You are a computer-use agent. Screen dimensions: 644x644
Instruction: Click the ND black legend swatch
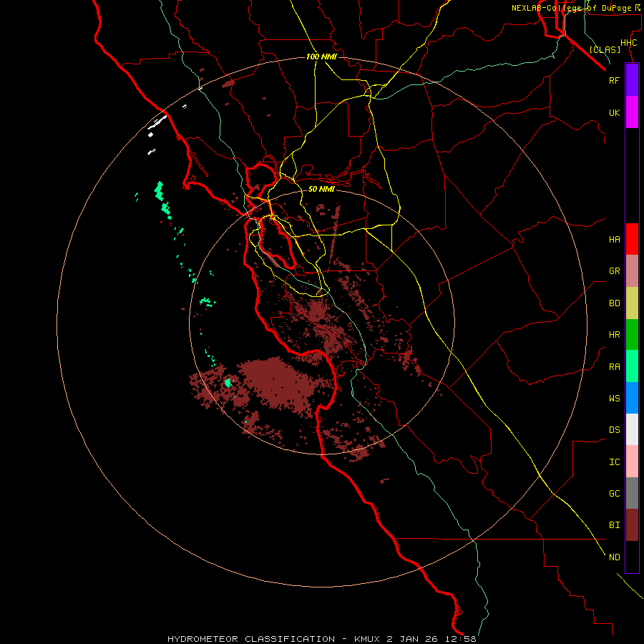pyautogui.click(x=632, y=557)
